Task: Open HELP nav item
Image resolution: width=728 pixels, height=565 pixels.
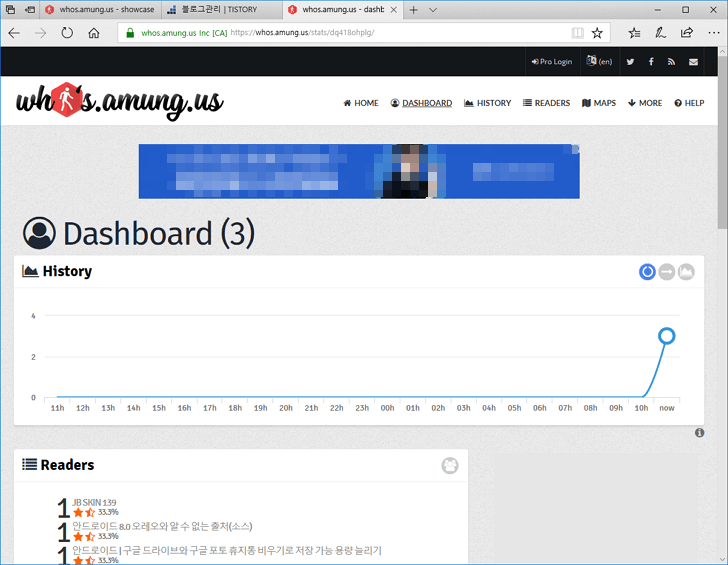Action: (689, 103)
